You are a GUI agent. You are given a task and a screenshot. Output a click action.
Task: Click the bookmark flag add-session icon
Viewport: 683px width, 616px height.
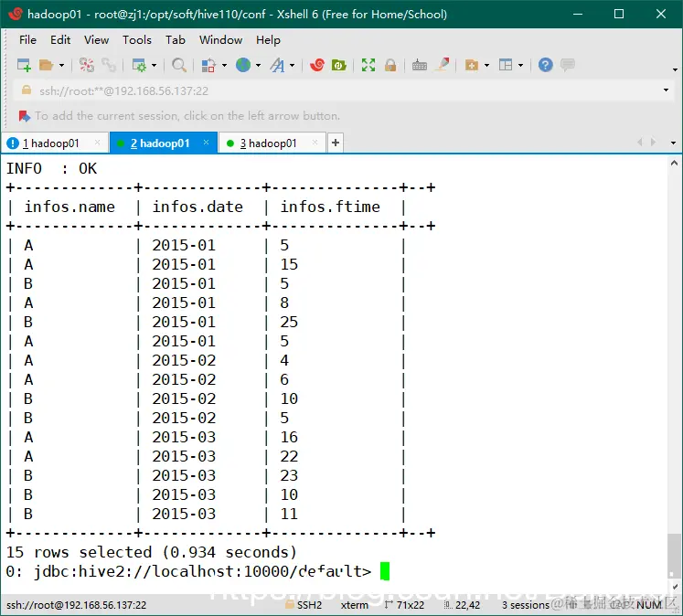(25, 116)
